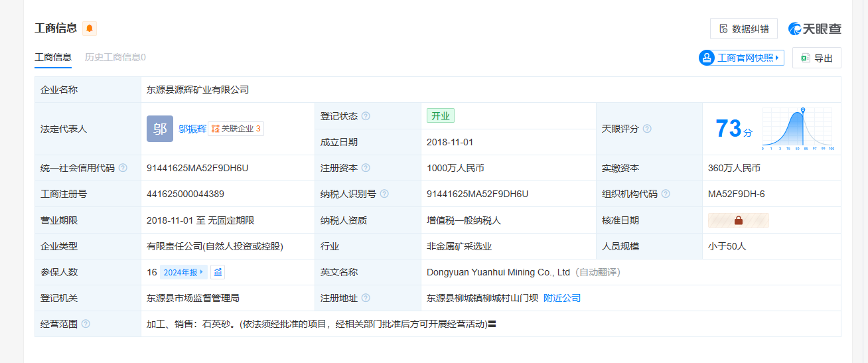
Task: Click the locked 核准日期 value
Action: [739, 220]
